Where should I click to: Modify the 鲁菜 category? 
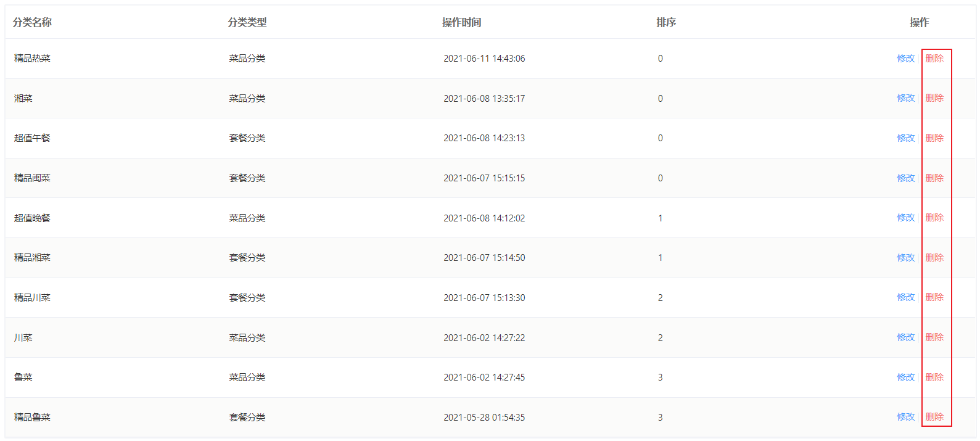tap(905, 377)
